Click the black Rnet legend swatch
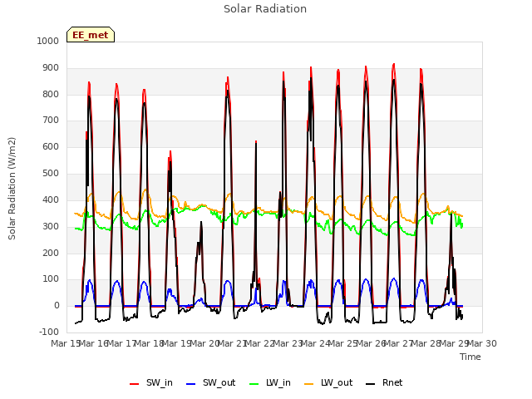This screenshot has height=399, width=532. click(371, 384)
